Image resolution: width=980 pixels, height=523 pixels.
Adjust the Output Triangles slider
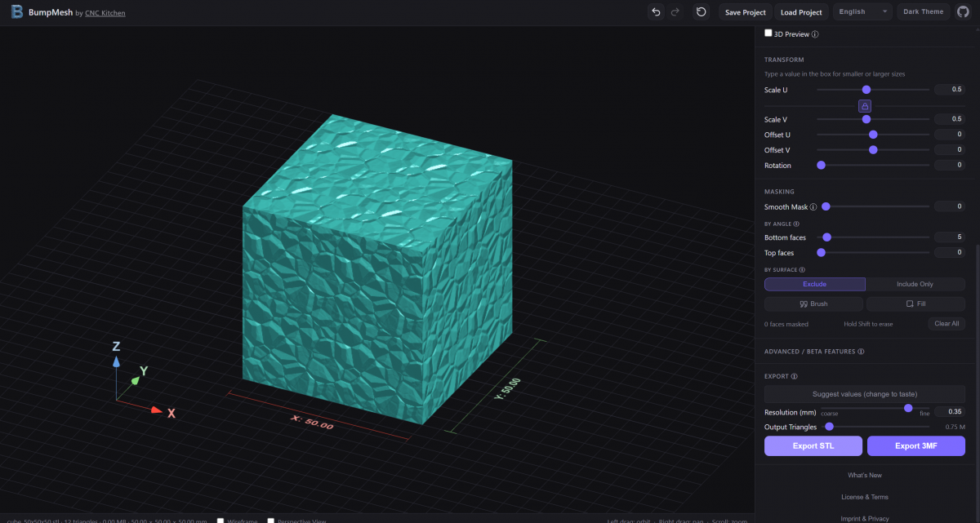(x=875, y=426)
